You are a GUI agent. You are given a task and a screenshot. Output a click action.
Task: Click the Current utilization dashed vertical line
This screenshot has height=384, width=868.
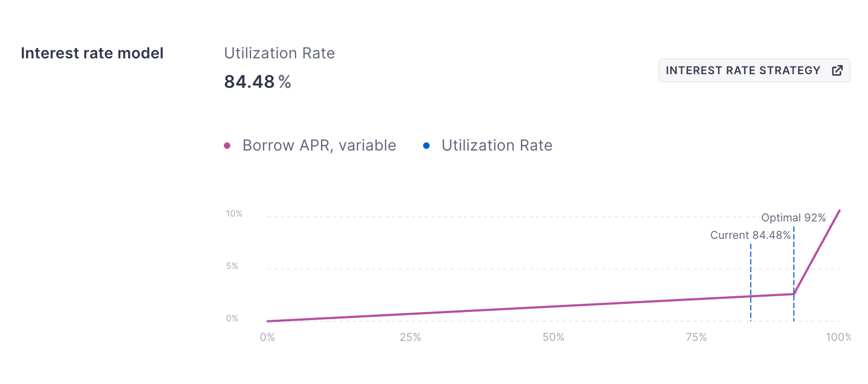click(751, 273)
